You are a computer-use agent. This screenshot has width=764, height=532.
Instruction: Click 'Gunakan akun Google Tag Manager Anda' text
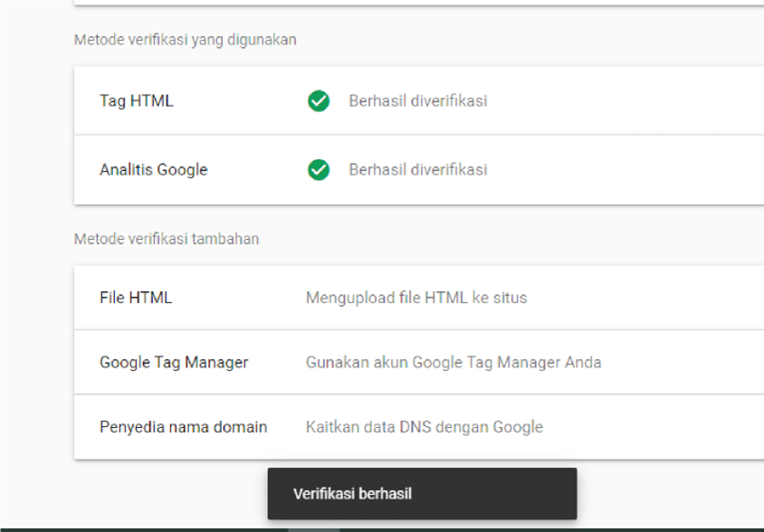(x=454, y=363)
